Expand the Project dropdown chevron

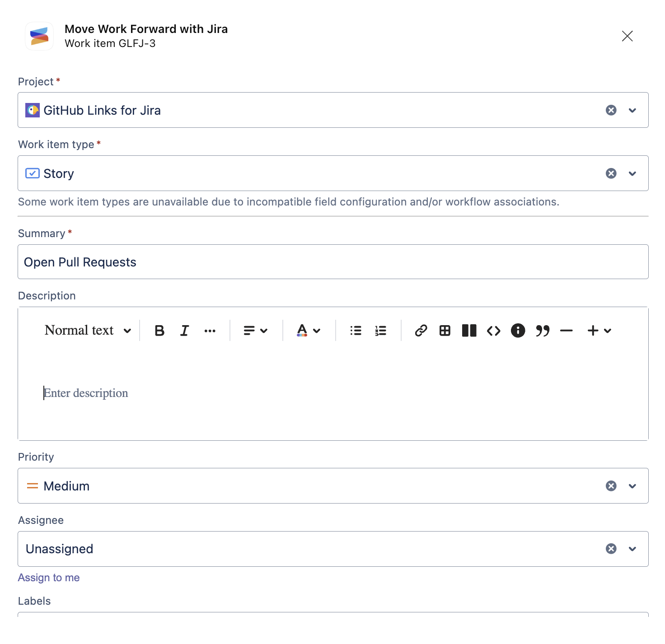pos(632,110)
